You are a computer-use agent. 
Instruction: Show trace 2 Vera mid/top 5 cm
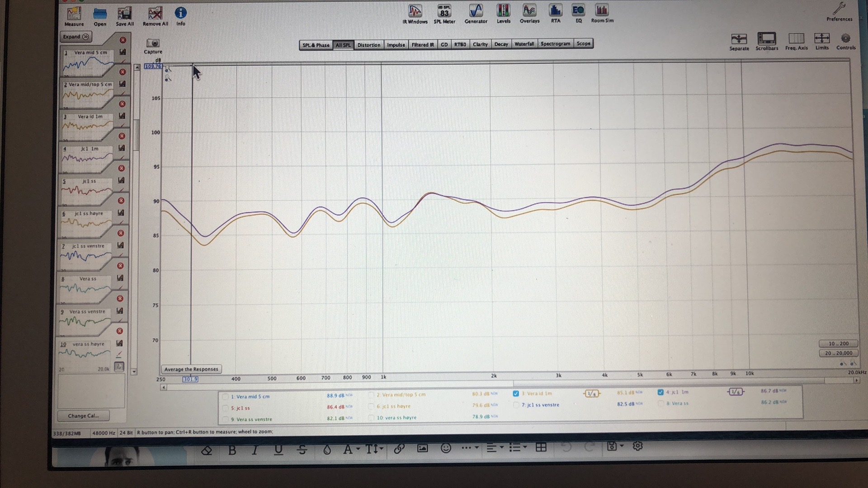tap(371, 394)
